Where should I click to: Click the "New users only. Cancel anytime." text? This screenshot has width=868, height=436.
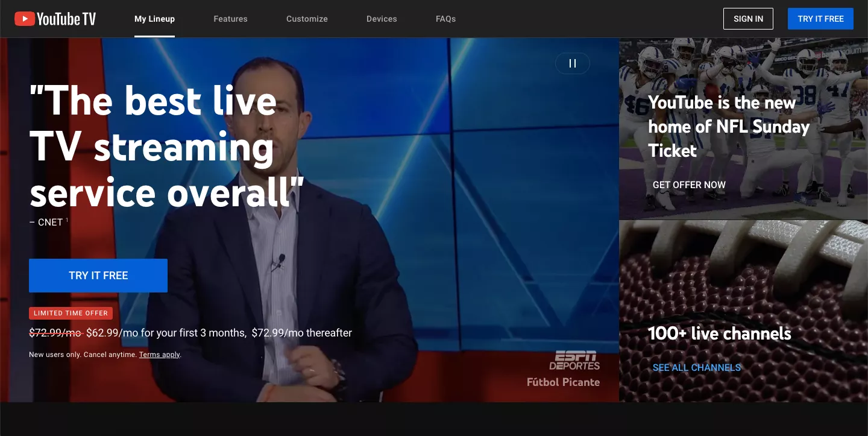point(83,355)
